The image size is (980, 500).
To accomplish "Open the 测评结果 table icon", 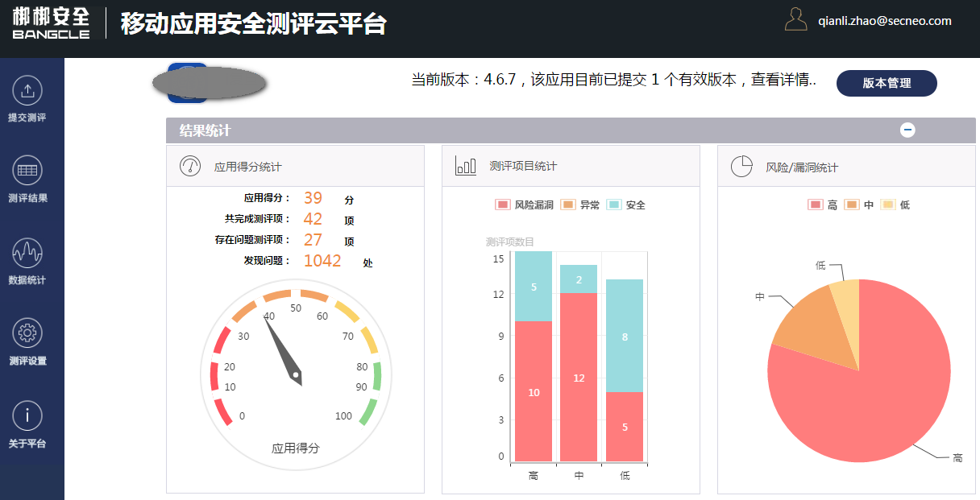I will (x=27, y=171).
